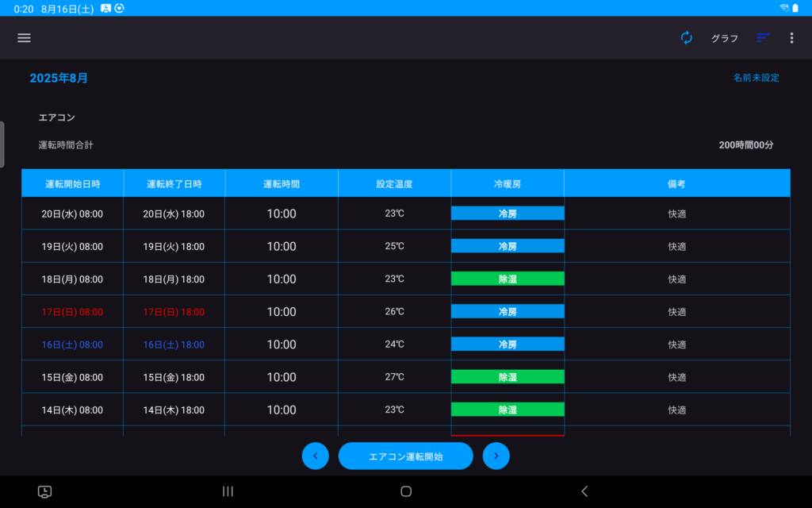Viewport: 812px width, 508px height.
Task: Tap the sort filter icon
Action: tap(762, 38)
